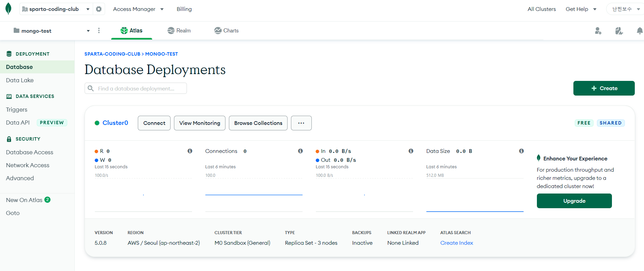Switch to the Realm tab

(179, 31)
